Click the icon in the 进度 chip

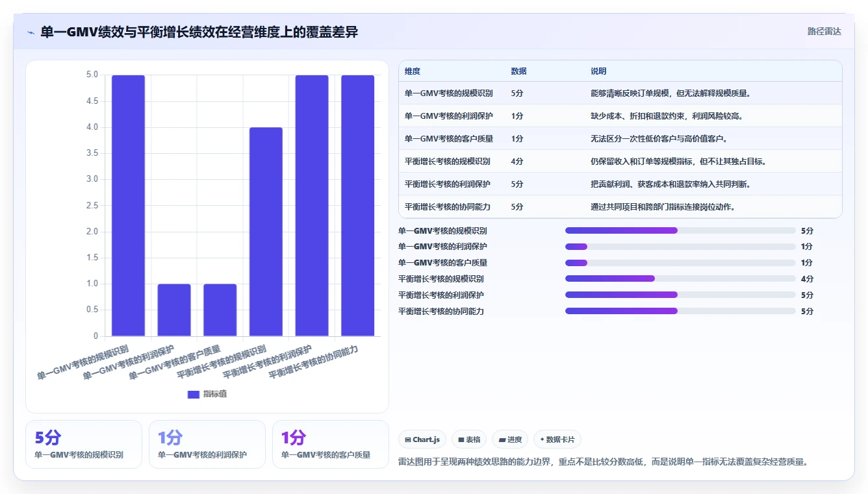(502, 439)
